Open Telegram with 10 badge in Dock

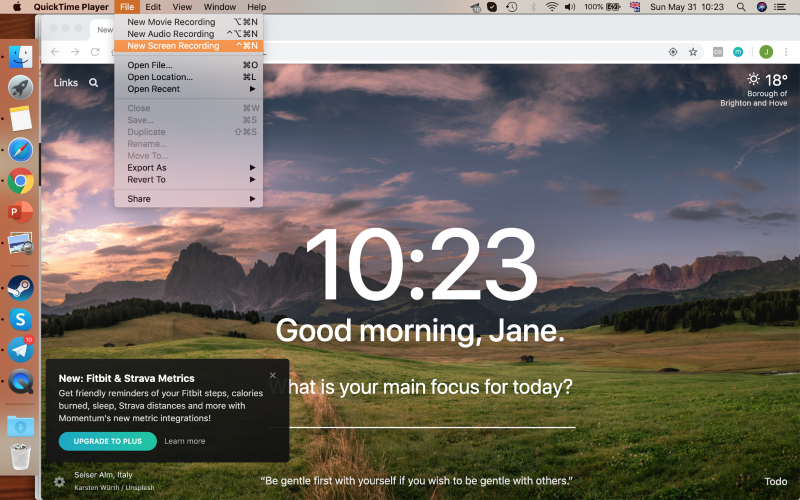click(x=20, y=350)
